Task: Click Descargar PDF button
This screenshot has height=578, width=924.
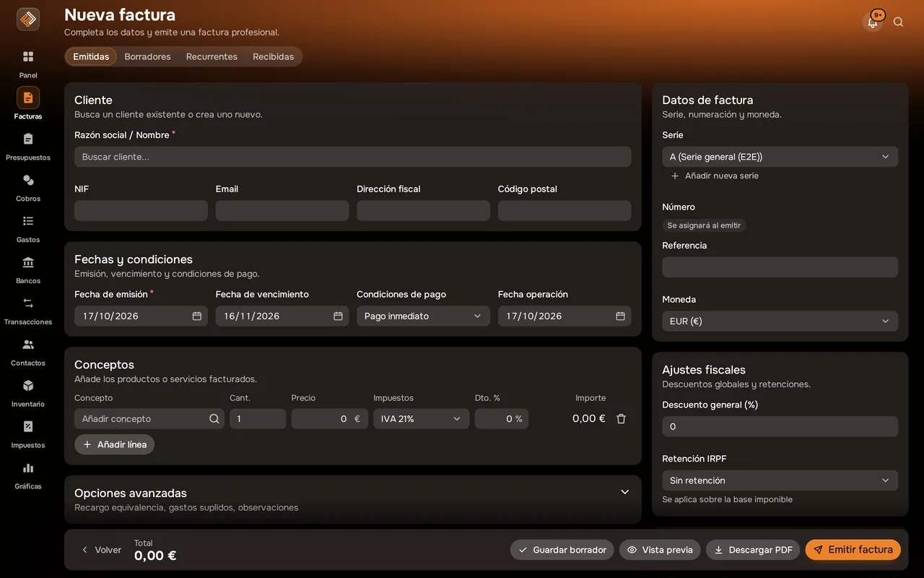Action: tap(753, 550)
